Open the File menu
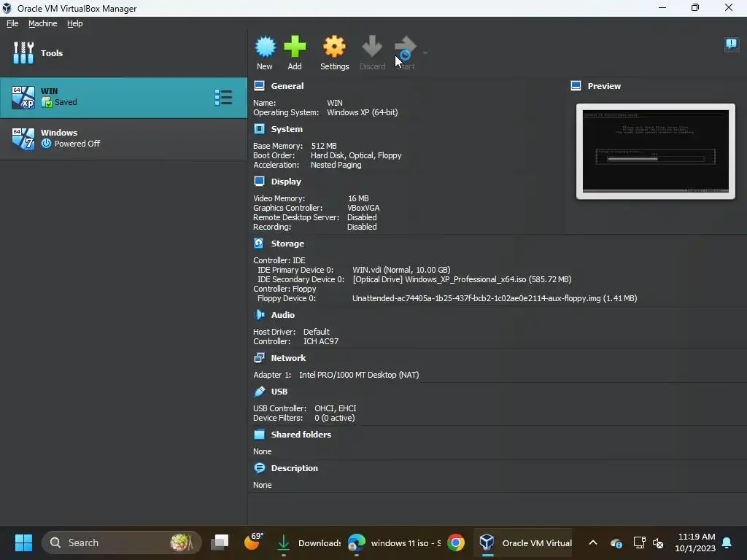This screenshot has height=560, width=747. pos(12,23)
